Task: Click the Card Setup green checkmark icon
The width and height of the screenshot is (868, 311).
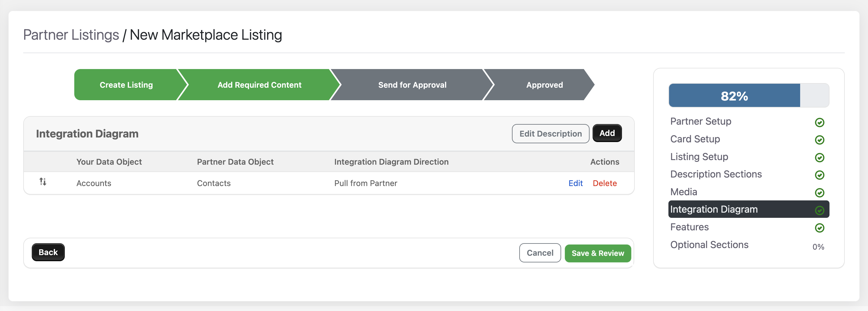Action: pyautogui.click(x=819, y=140)
